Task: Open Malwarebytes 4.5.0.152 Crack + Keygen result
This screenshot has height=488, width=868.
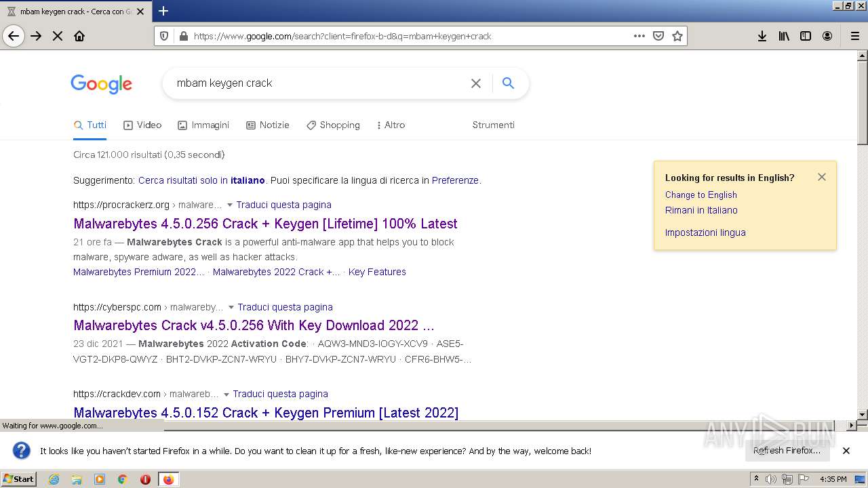Action: coord(266,413)
